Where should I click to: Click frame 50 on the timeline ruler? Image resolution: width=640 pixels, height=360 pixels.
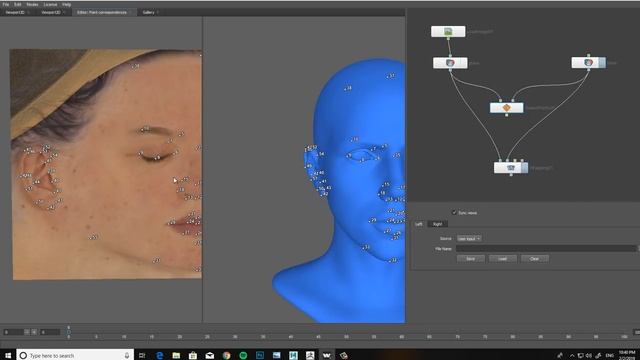click(x=346, y=337)
